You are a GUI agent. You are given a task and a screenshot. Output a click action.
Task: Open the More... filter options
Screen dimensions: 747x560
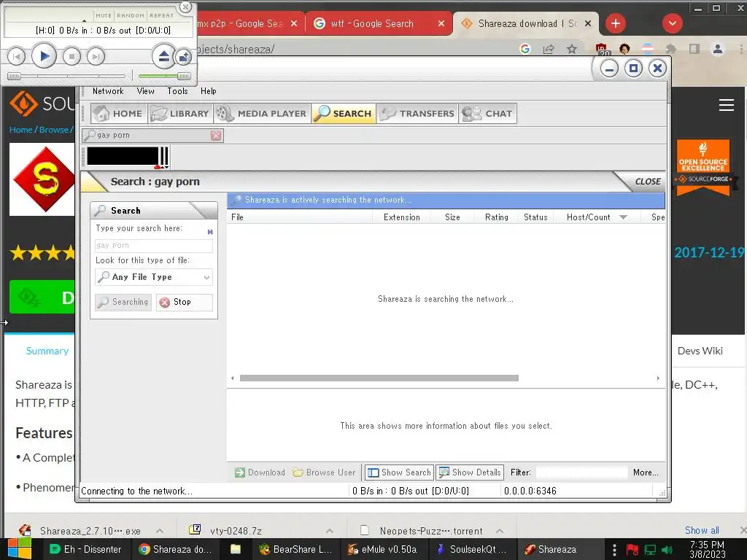click(646, 472)
